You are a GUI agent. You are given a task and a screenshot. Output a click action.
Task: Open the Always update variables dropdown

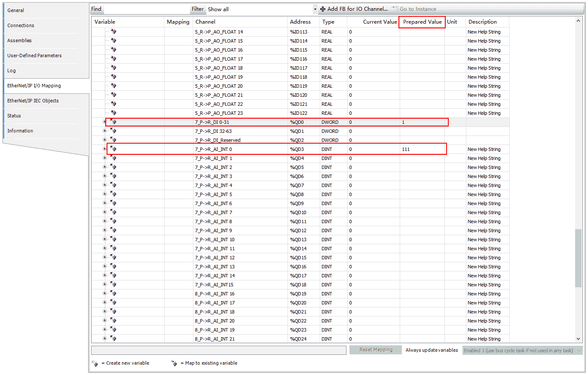522,350
